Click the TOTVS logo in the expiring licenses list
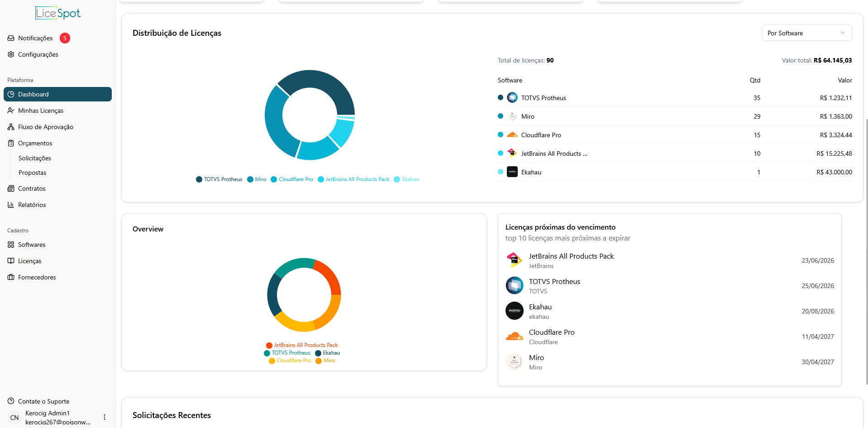The width and height of the screenshot is (868, 428). pos(515,286)
